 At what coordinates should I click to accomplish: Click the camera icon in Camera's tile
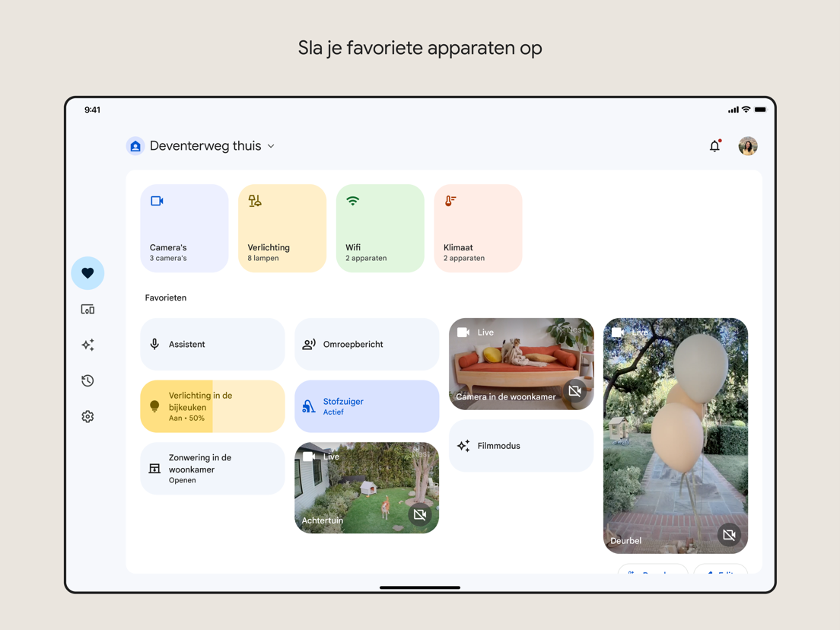point(157,201)
